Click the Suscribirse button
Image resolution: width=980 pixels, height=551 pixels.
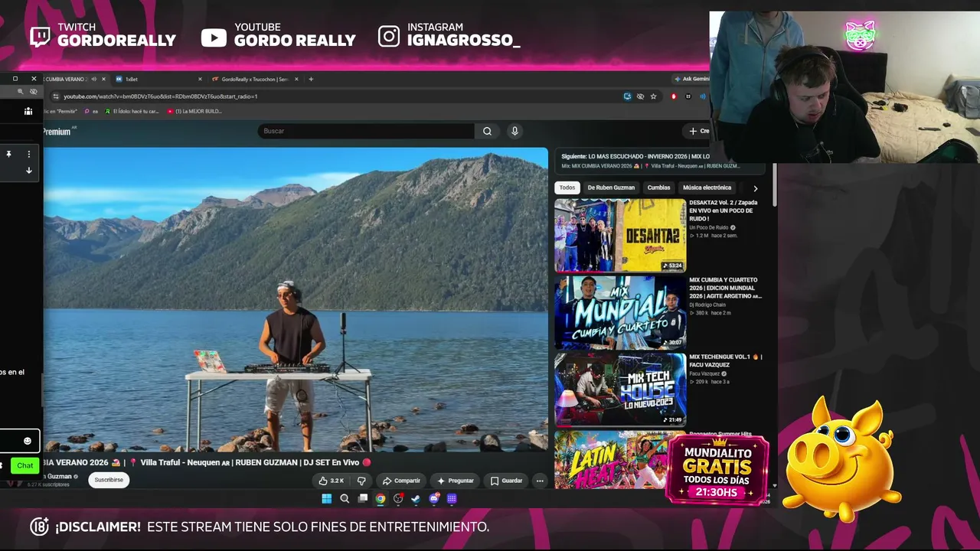pos(109,480)
